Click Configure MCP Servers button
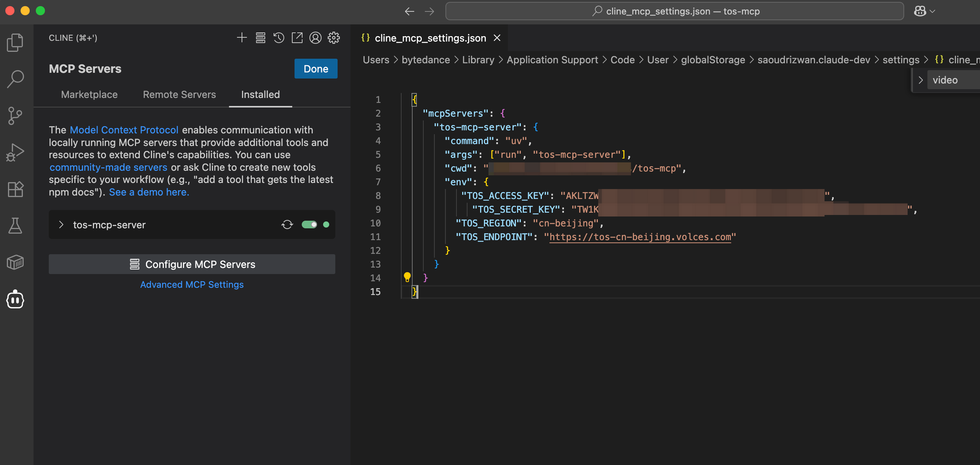Viewport: 980px width, 465px height. tap(192, 264)
